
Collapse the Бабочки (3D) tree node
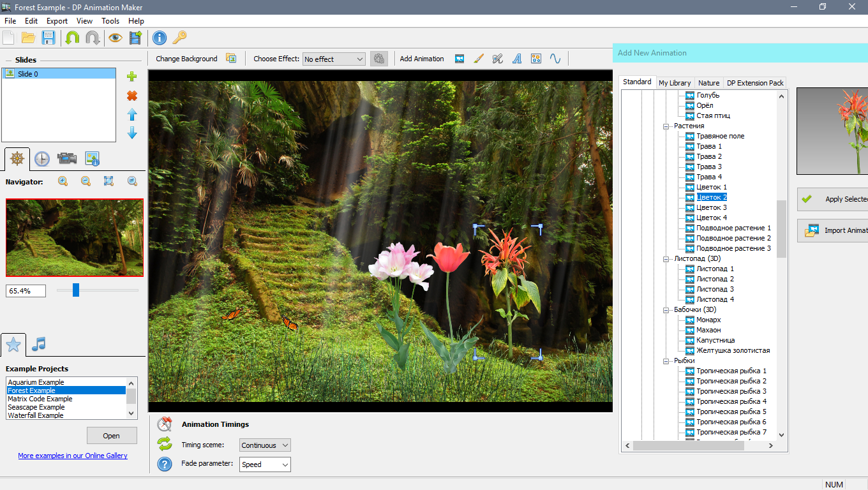pos(666,310)
